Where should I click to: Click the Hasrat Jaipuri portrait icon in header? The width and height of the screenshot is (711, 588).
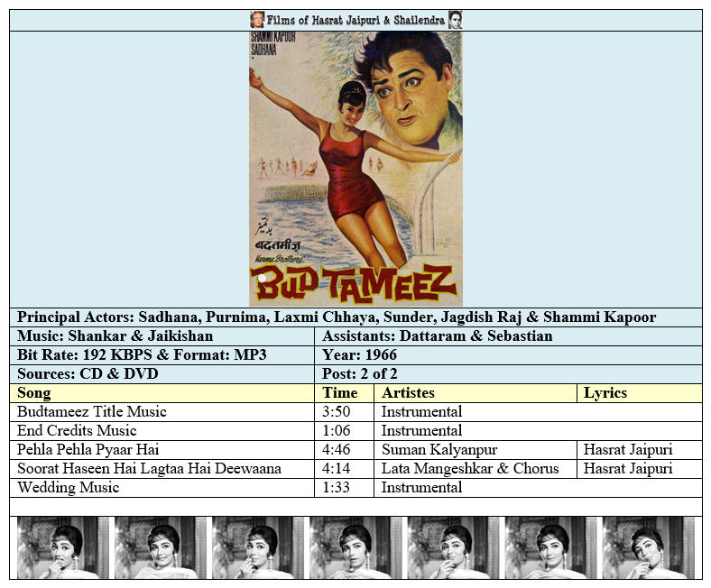(x=257, y=20)
